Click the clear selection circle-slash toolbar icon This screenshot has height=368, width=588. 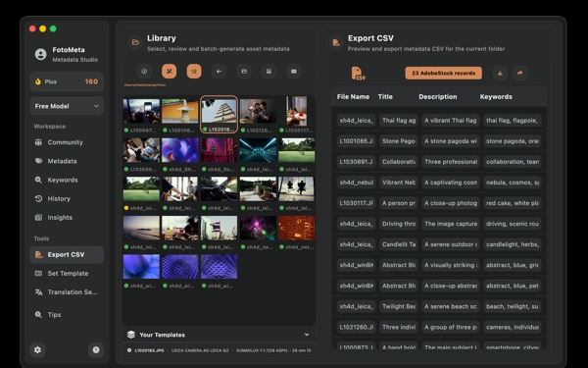pyautogui.click(x=144, y=72)
